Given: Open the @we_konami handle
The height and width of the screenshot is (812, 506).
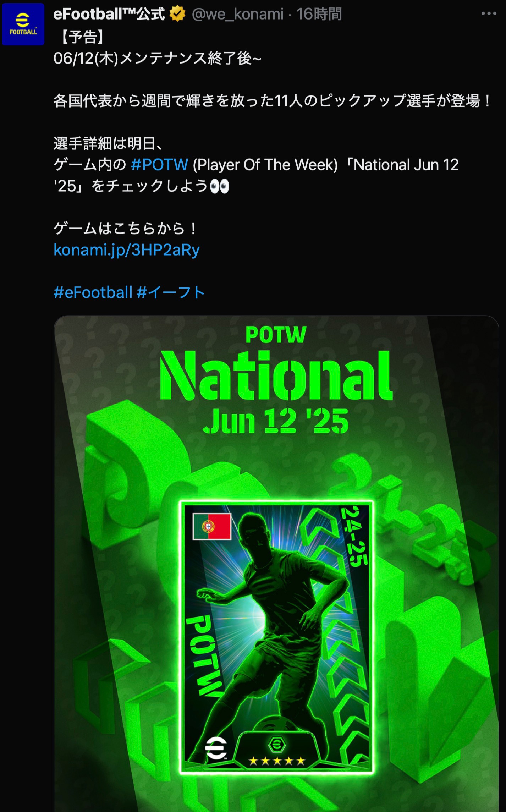Looking at the screenshot, I should [237, 14].
